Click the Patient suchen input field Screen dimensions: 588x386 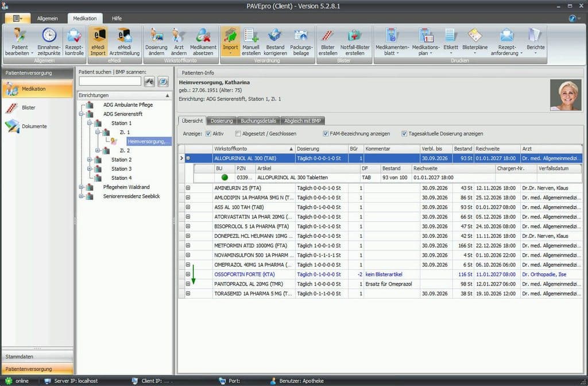(x=110, y=81)
